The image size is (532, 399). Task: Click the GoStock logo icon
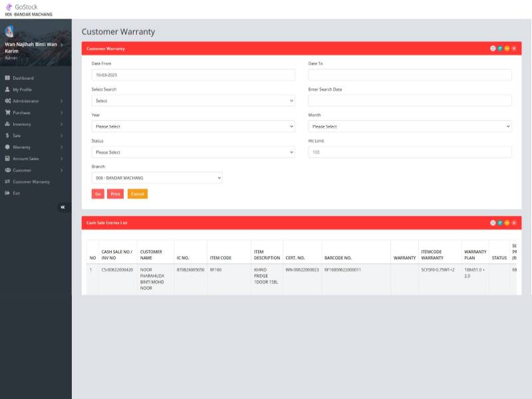pyautogui.click(x=9, y=7)
